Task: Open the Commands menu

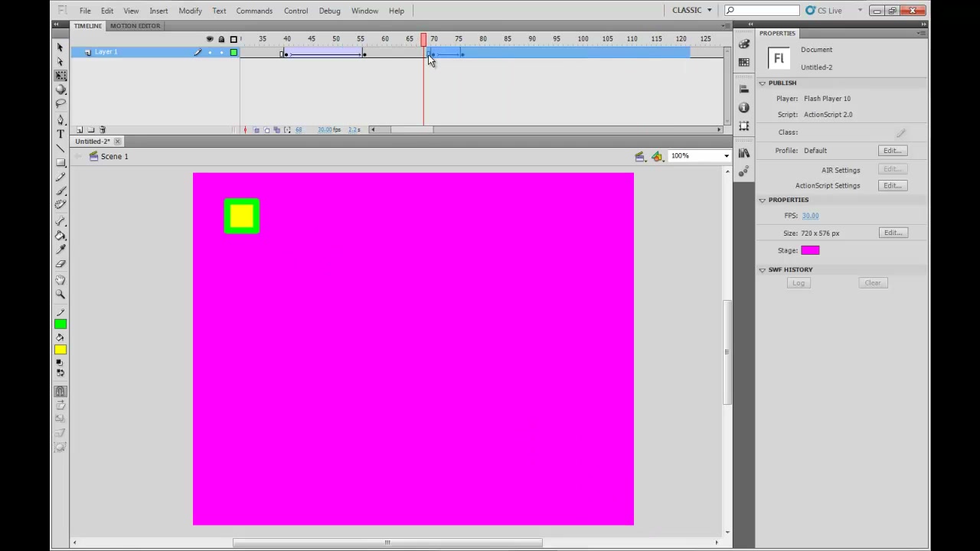Action: (254, 11)
